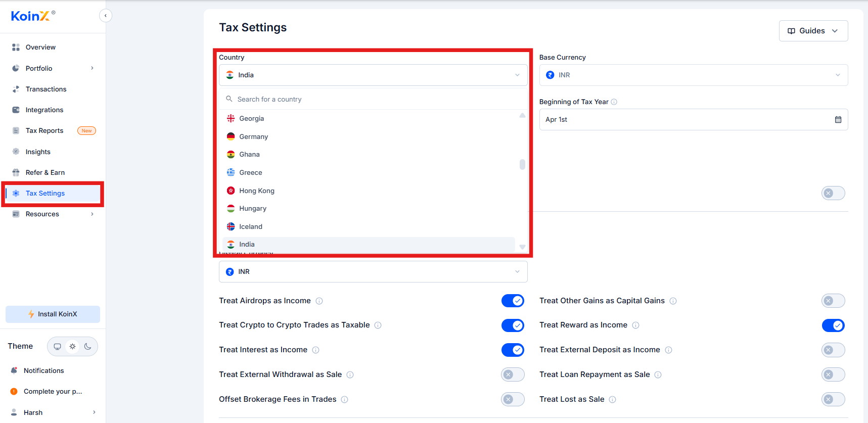Enable Treat Other Gains as Capital Gains
Viewport: 868px width, 423px height.
pos(833,301)
